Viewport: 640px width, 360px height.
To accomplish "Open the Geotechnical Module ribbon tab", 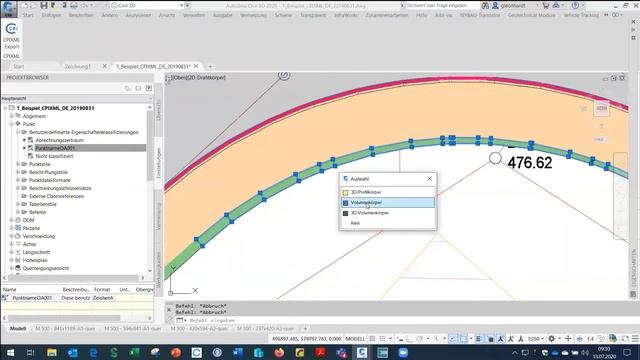I will coord(531,15).
